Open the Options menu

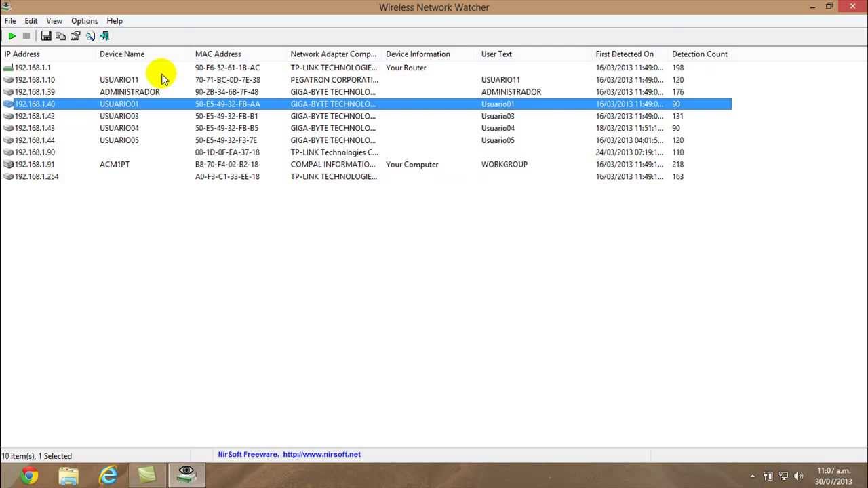(x=85, y=21)
